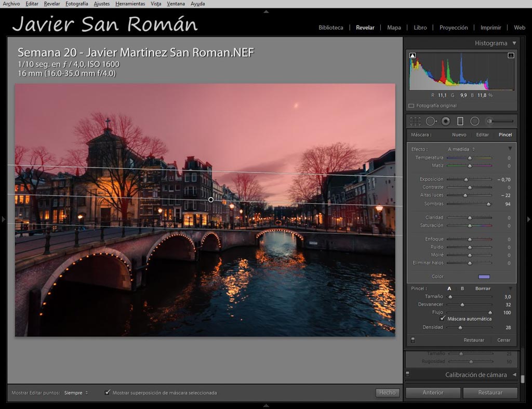Disable the Máscara automática checkbox
This screenshot has width=532, height=409.
coord(443,319)
